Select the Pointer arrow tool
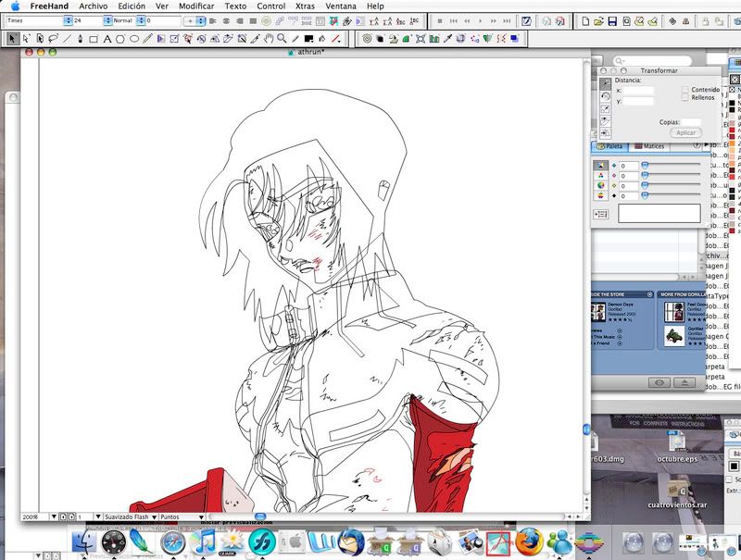 (12, 39)
